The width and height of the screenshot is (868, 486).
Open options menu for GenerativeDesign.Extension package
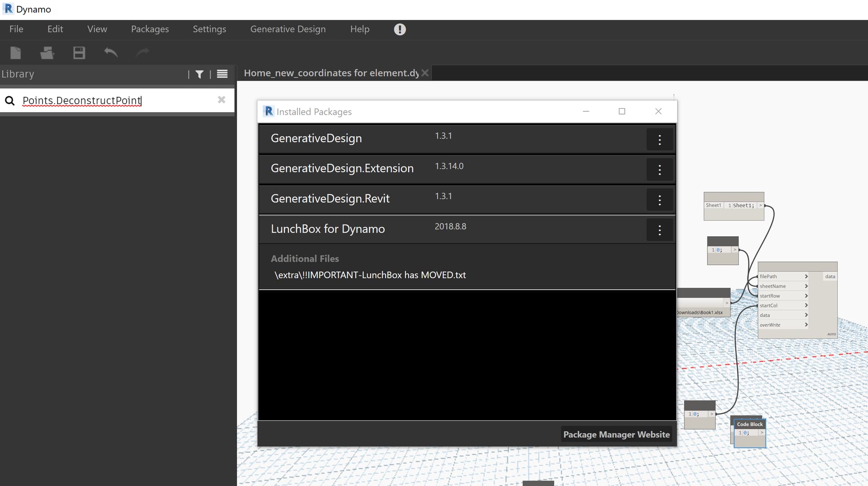pos(660,170)
